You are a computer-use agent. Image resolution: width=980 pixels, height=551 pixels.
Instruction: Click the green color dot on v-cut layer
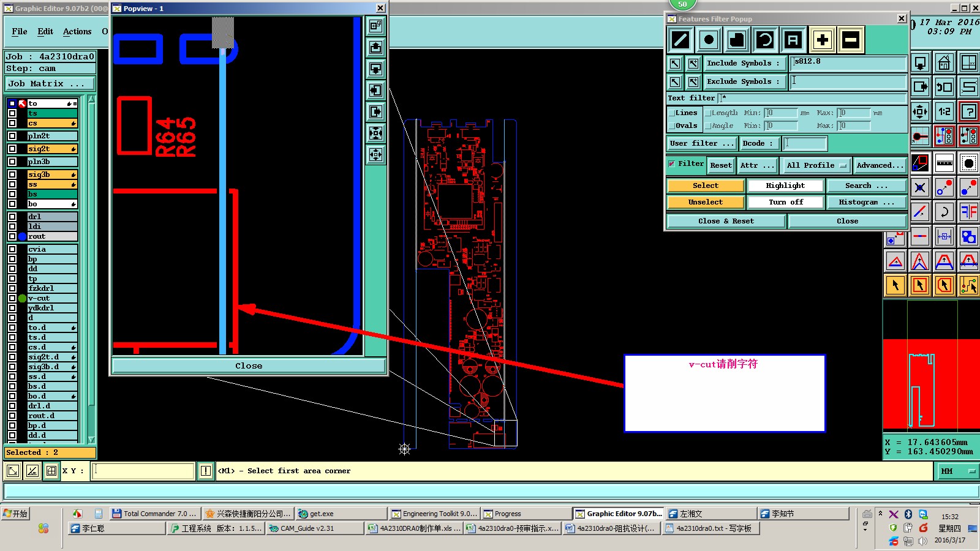23,298
